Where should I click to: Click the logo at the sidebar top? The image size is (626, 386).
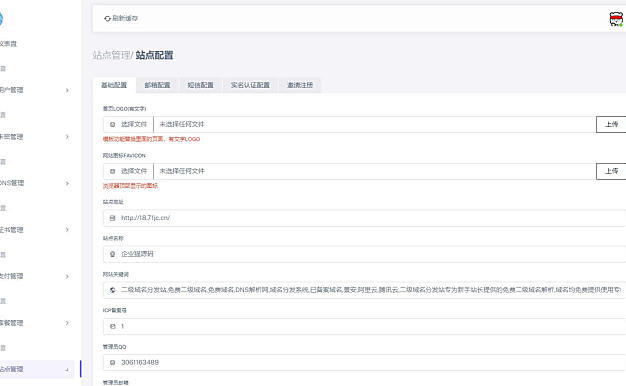pyautogui.click(x=1, y=19)
